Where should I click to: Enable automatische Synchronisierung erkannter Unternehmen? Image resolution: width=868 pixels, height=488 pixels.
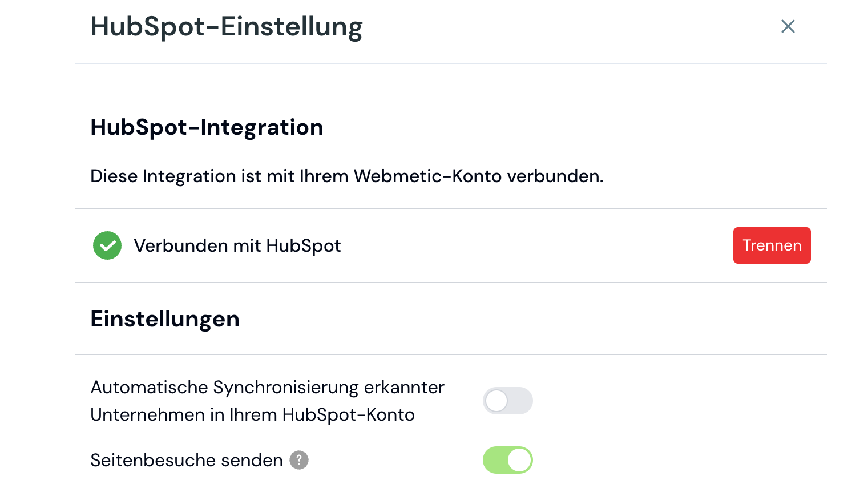508,401
